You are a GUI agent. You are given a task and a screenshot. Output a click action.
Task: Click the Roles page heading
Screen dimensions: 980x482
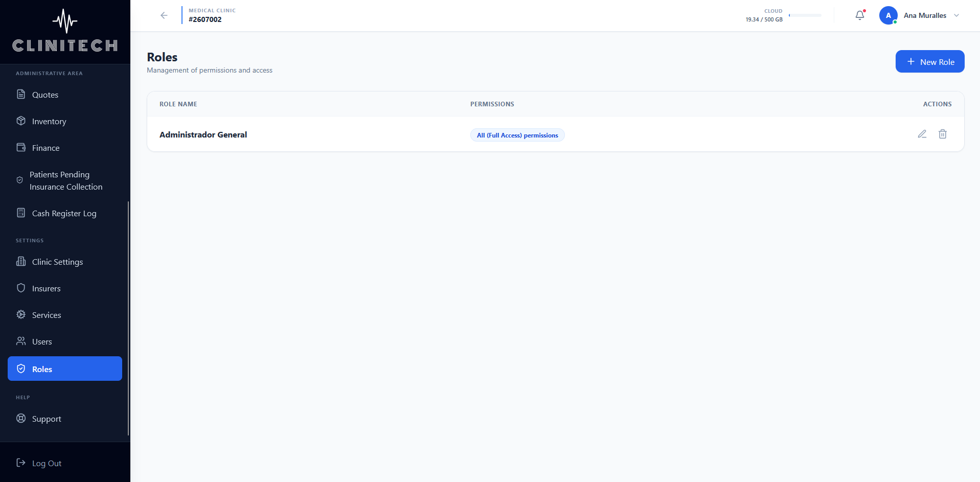click(162, 57)
